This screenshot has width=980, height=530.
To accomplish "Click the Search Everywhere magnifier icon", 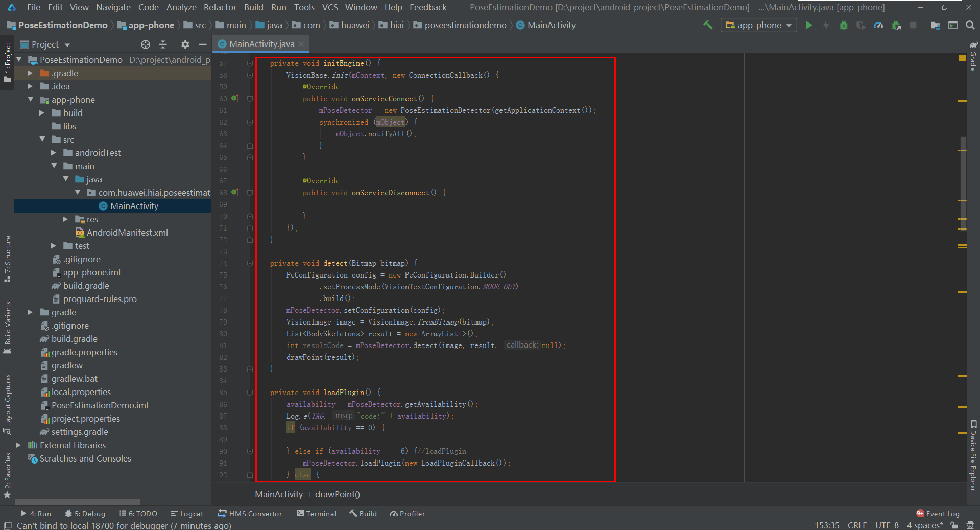I will coord(970,25).
